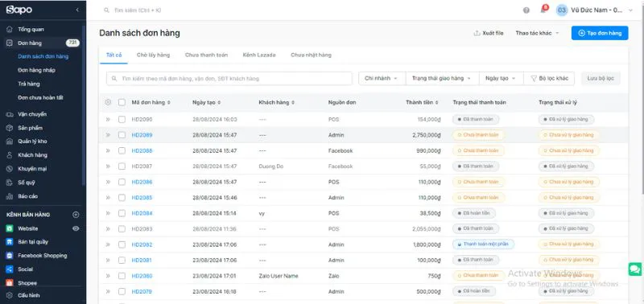
Task: Tick checkbox for order HD2090
Action: coord(122,119)
